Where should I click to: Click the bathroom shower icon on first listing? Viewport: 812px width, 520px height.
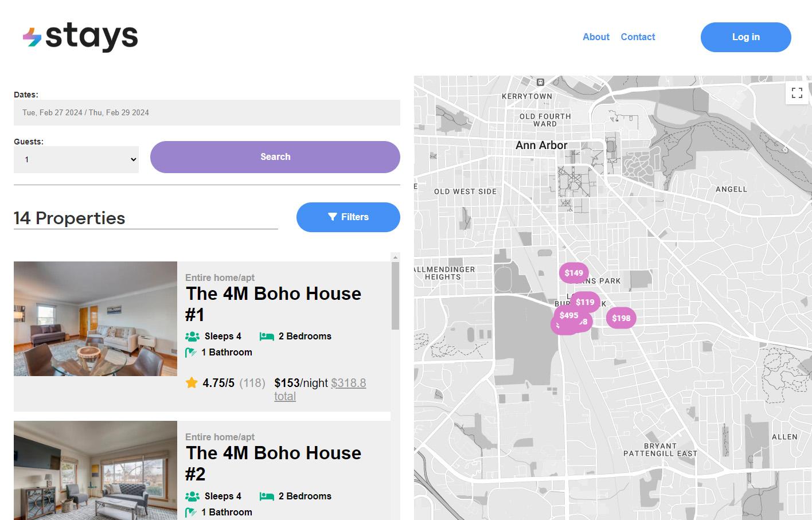[191, 353]
